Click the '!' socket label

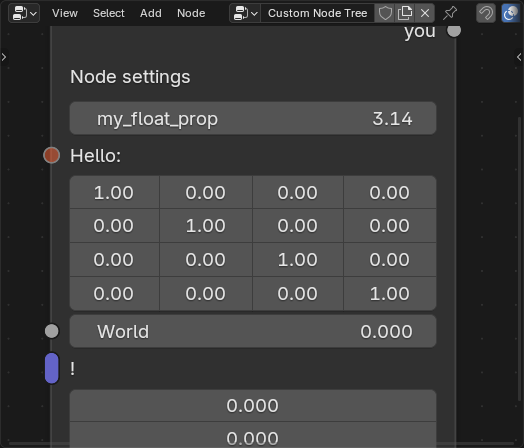click(x=73, y=369)
